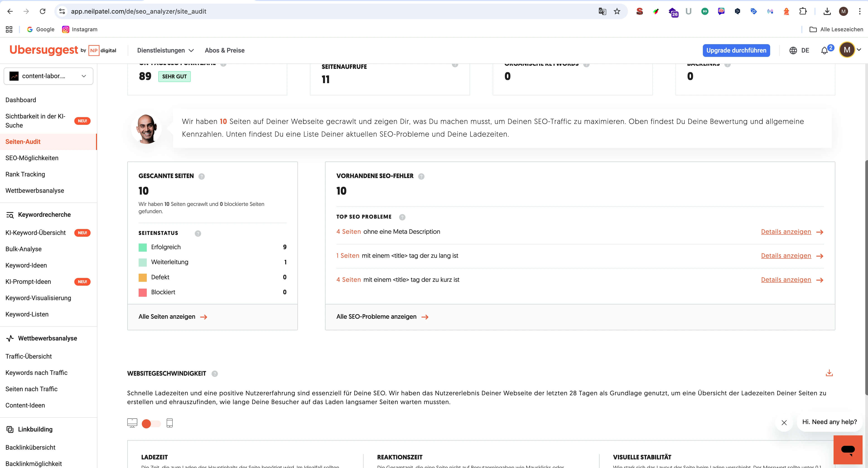Switch to Abos & Preise menu item
The image size is (868, 468).
pyautogui.click(x=225, y=50)
